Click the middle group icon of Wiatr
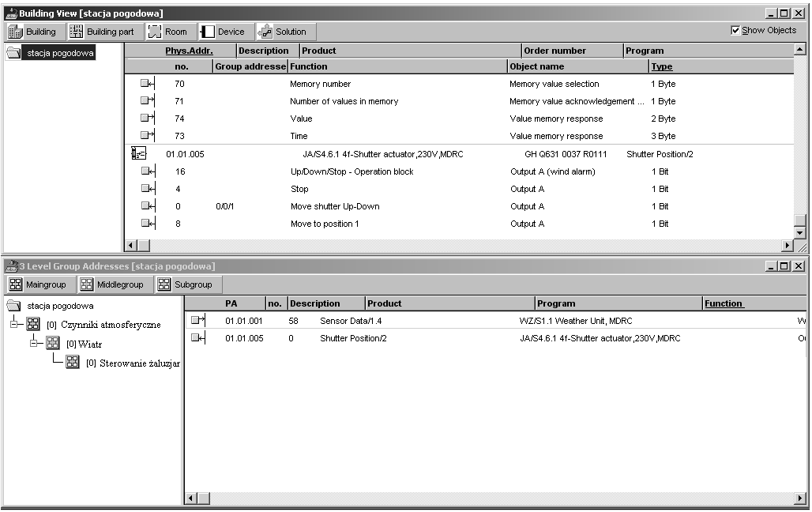The image size is (812, 512). pyautogui.click(x=53, y=343)
